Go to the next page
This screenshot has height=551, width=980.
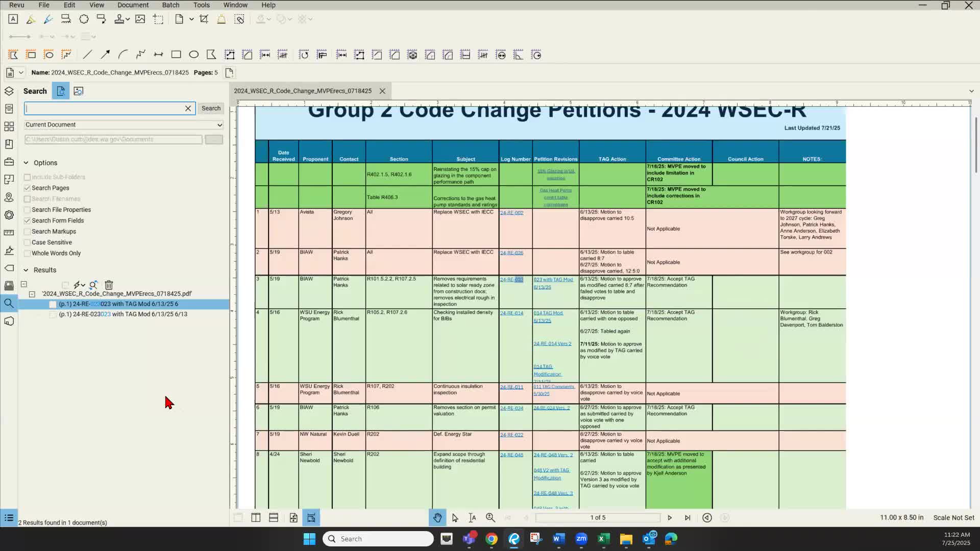pos(670,518)
